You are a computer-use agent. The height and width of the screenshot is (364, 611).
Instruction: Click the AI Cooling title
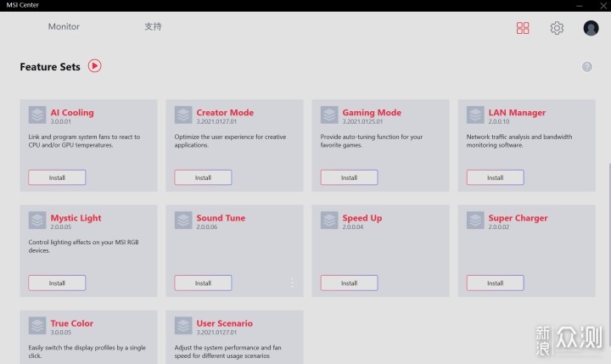coord(72,113)
